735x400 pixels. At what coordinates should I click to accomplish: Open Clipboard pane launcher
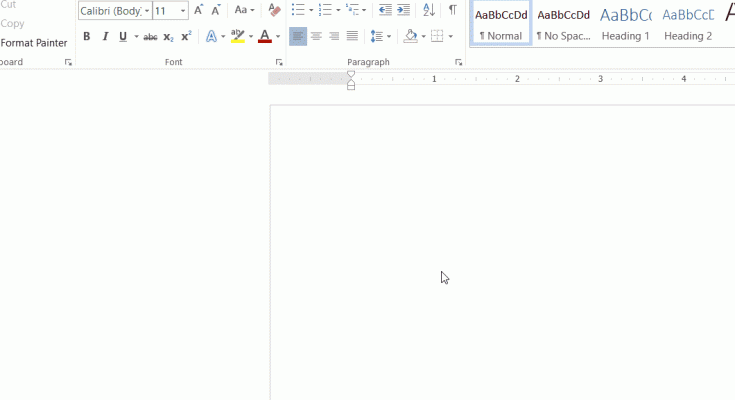coord(68,62)
